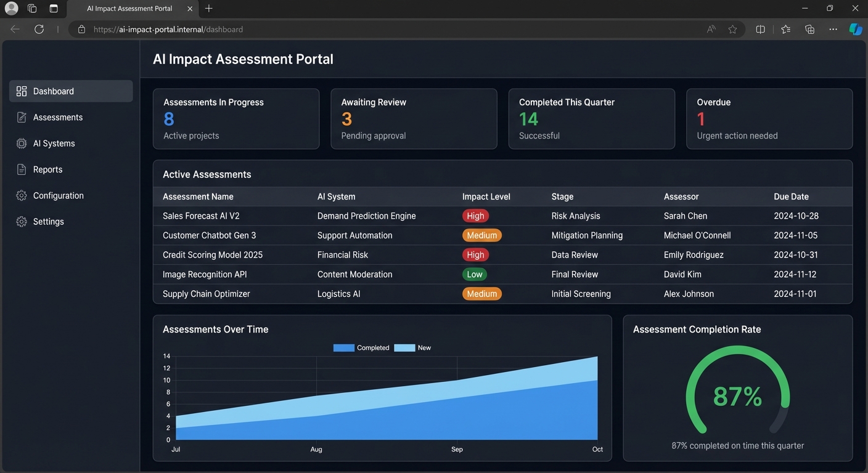Click the 87% completion rate gauge
Image resolution: width=868 pixels, height=473 pixels.
click(x=737, y=395)
